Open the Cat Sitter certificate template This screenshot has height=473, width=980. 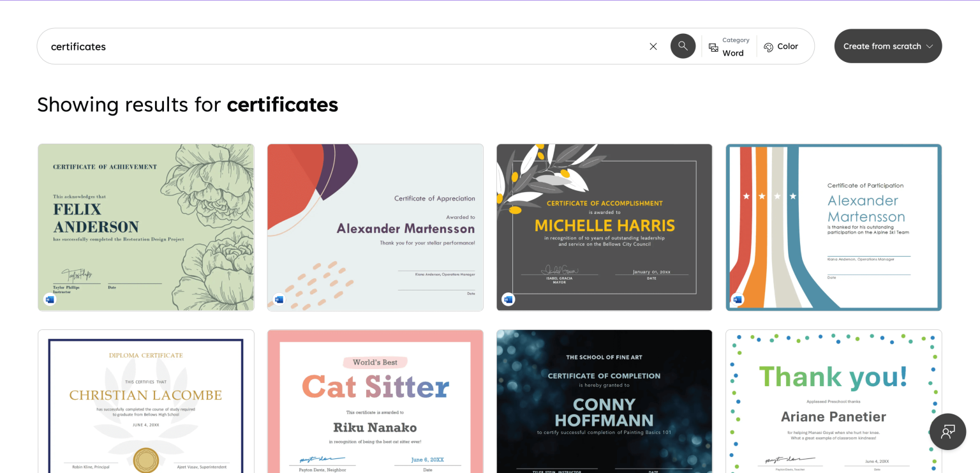[x=375, y=401]
